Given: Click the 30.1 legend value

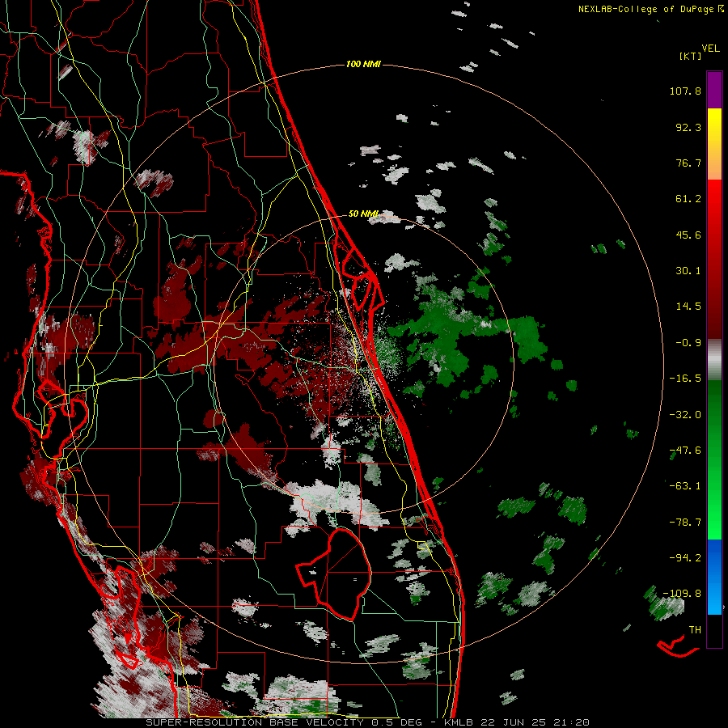Looking at the screenshot, I should 688,271.
